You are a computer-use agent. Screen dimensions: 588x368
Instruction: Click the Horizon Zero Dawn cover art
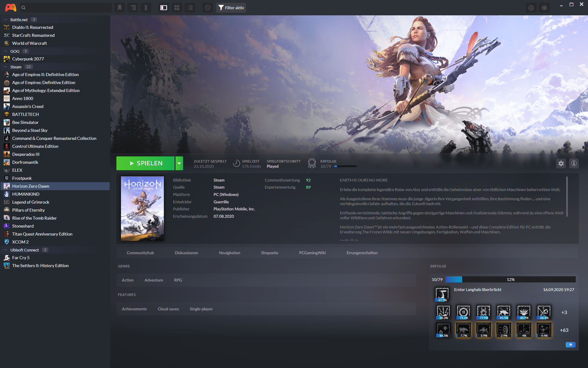tap(142, 209)
